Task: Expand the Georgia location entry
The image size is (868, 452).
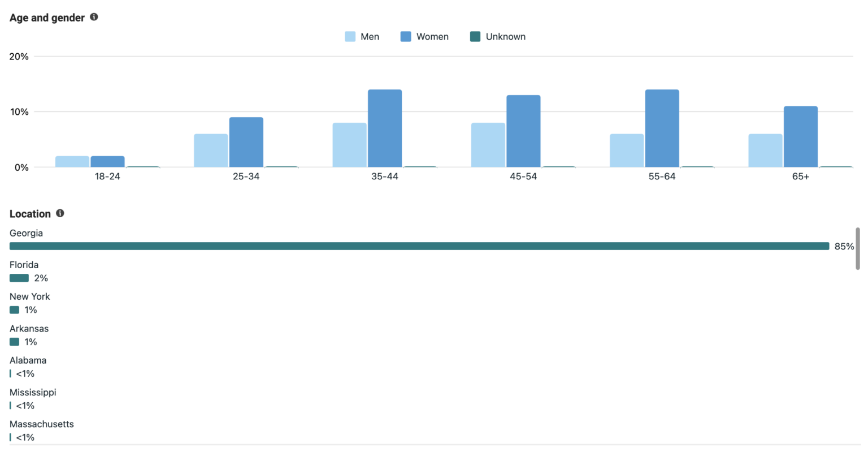Action: (25, 233)
